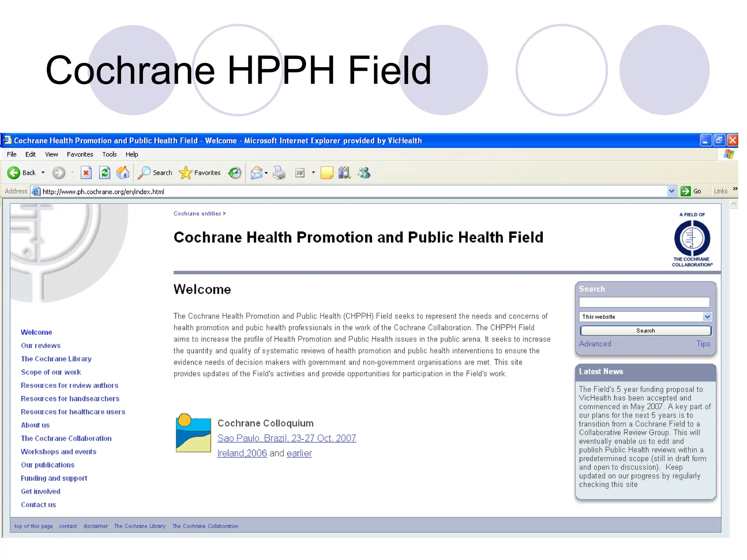Open the View menu
Viewport: 747px width, 560px height.
coord(51,154)
